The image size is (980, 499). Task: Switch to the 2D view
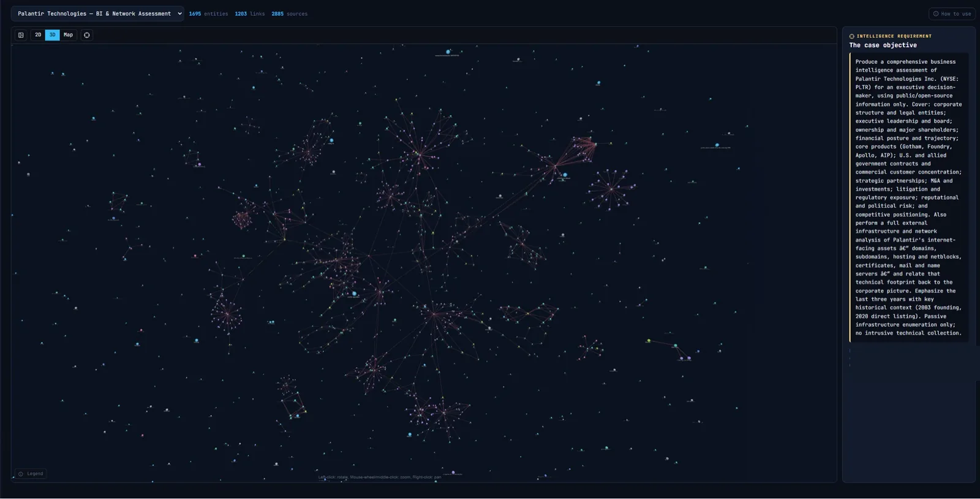[x=38, y=35]
